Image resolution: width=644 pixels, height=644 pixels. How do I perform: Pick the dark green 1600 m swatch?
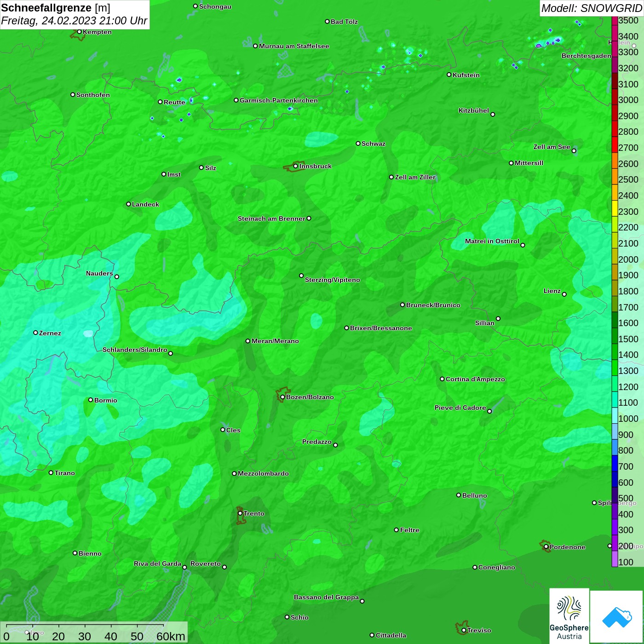615,320
